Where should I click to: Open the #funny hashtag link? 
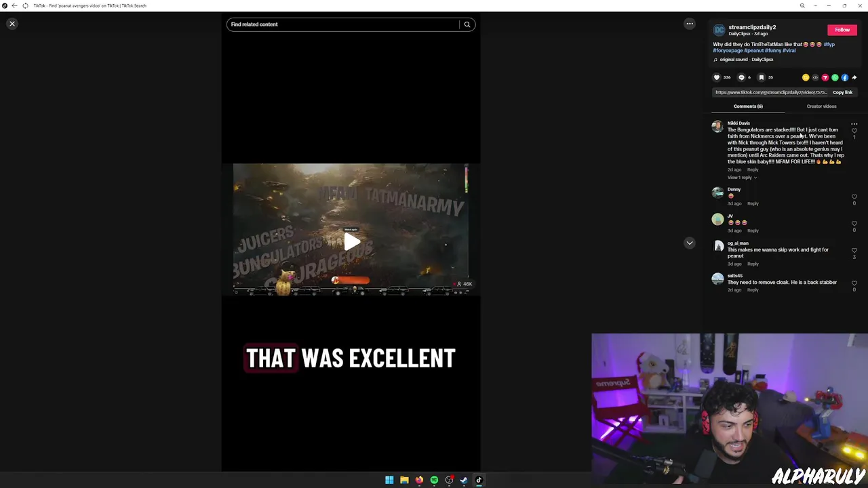pos(773,51)
